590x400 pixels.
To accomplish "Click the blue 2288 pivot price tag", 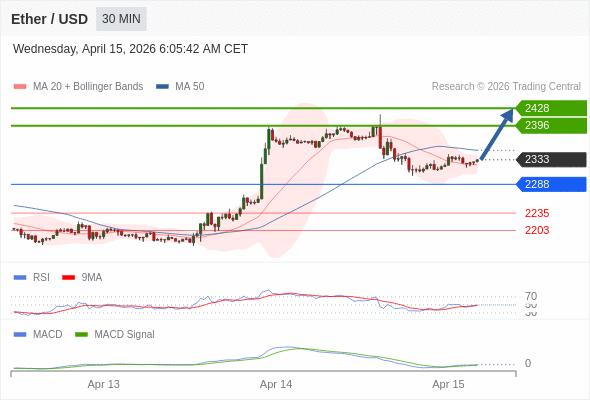I will [551, 184].
